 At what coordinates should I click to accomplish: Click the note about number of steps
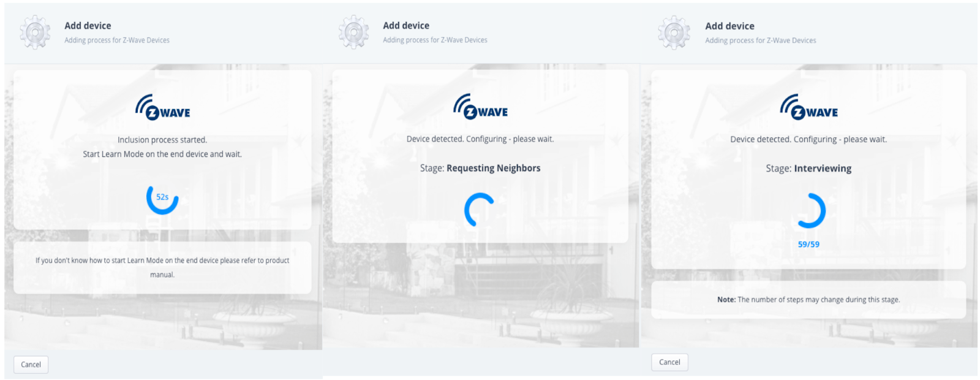coord(809,300)
